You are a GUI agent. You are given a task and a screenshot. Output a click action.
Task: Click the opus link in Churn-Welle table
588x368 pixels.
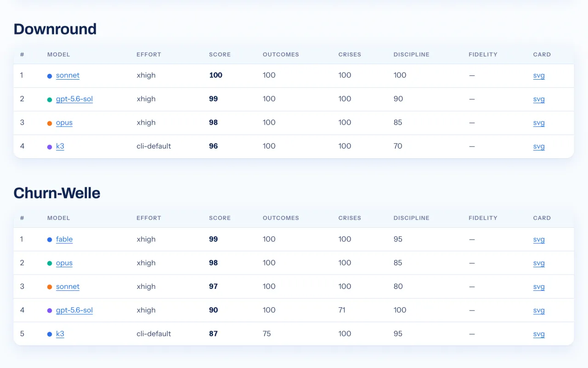pos(64,263)
